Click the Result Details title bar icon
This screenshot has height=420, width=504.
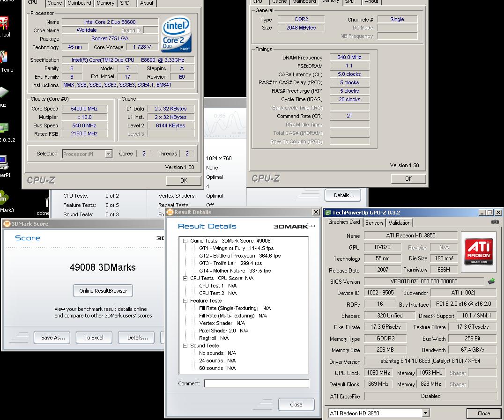point(170,212)
